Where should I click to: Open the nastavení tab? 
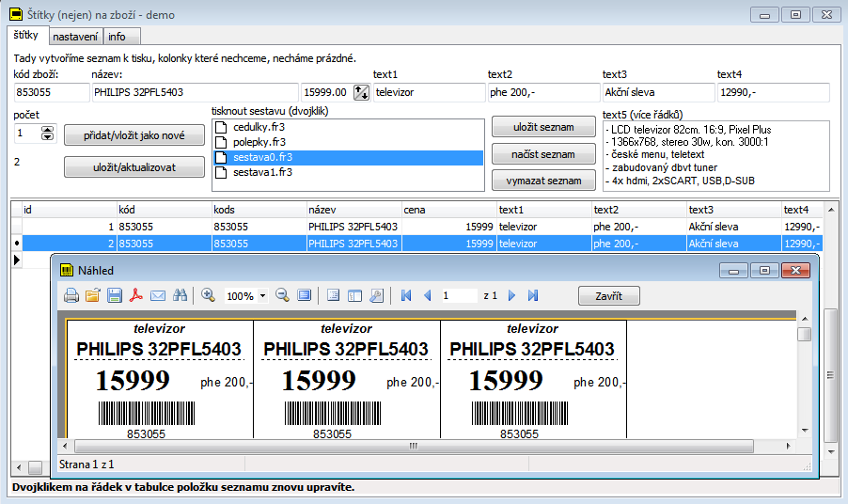[75, 37]
